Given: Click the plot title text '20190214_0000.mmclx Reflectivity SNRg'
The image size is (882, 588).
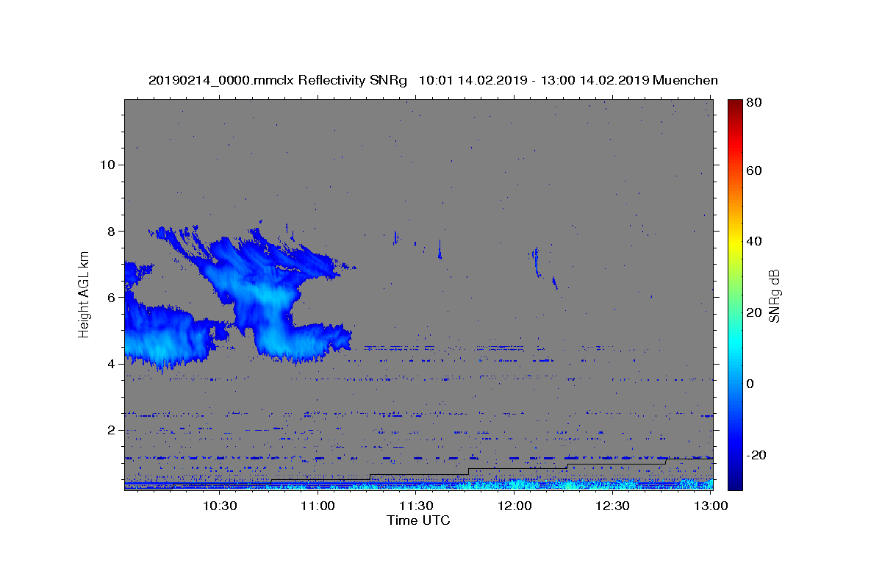Looking at the screenshot, I should 277,81.
